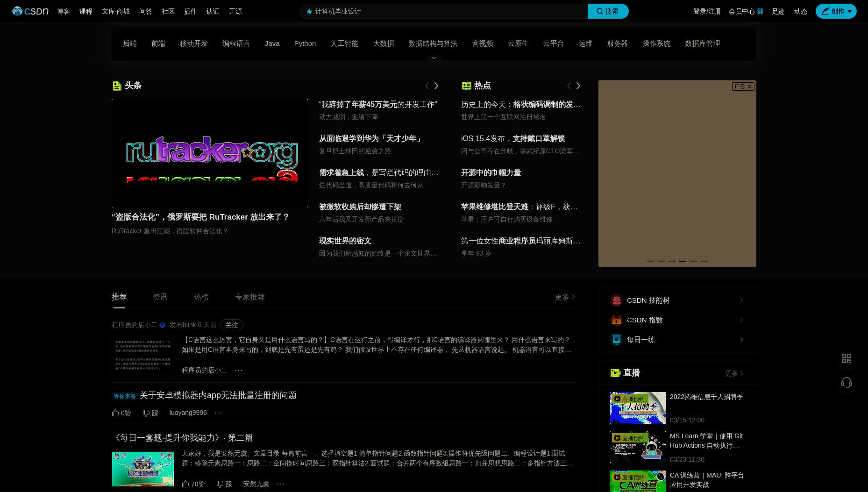This screenshot has height=492, width=868.
Task: Click the QR code sidebar icon
Action: click(847, 358)
